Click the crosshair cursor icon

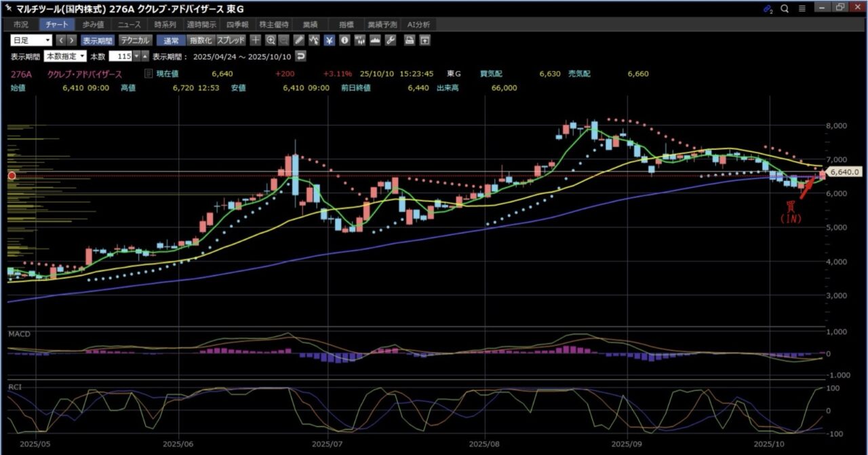click(x=256, y=40)
